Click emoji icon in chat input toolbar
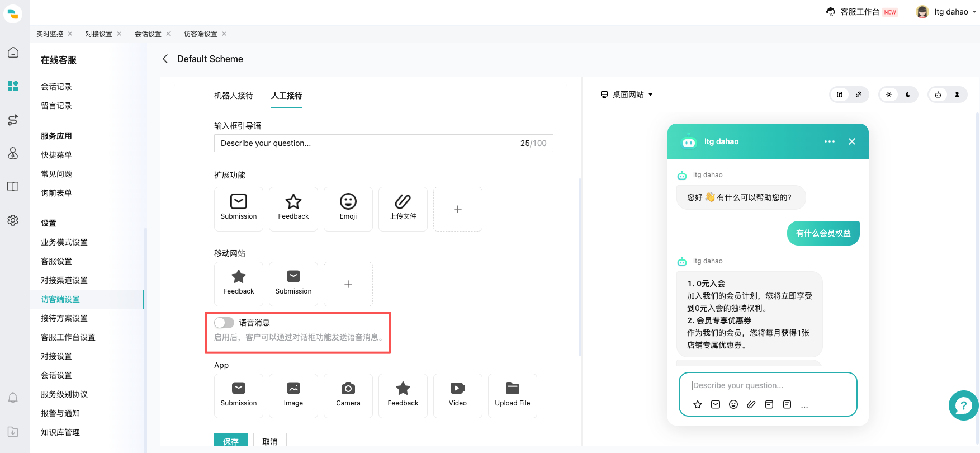980x453 pixels. pos(733,404)
